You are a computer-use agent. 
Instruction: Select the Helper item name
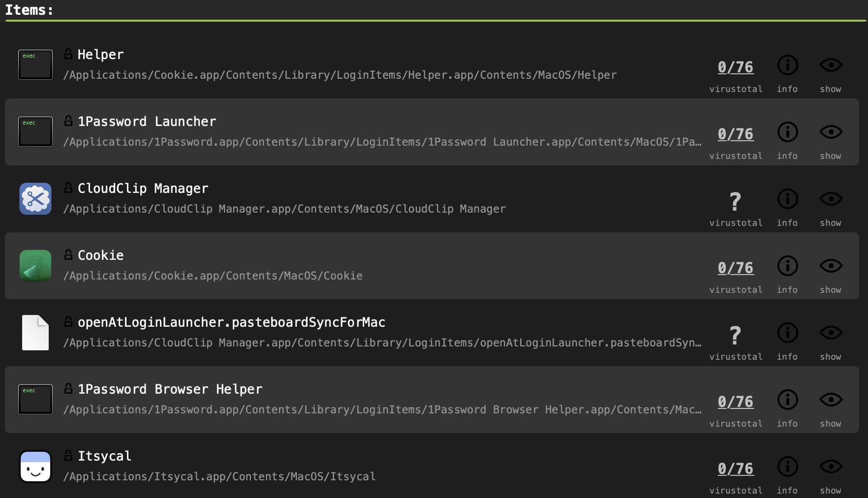pyautogui.click(x=100, y=55)
